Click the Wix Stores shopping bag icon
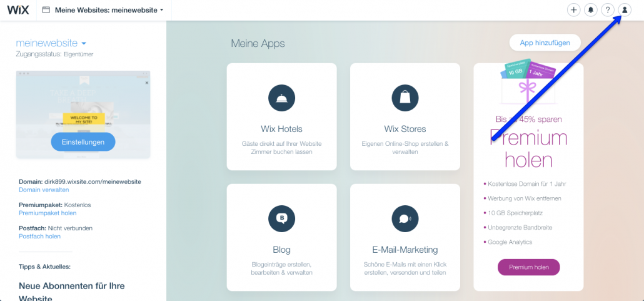644x301 pixels. (405, 98)
